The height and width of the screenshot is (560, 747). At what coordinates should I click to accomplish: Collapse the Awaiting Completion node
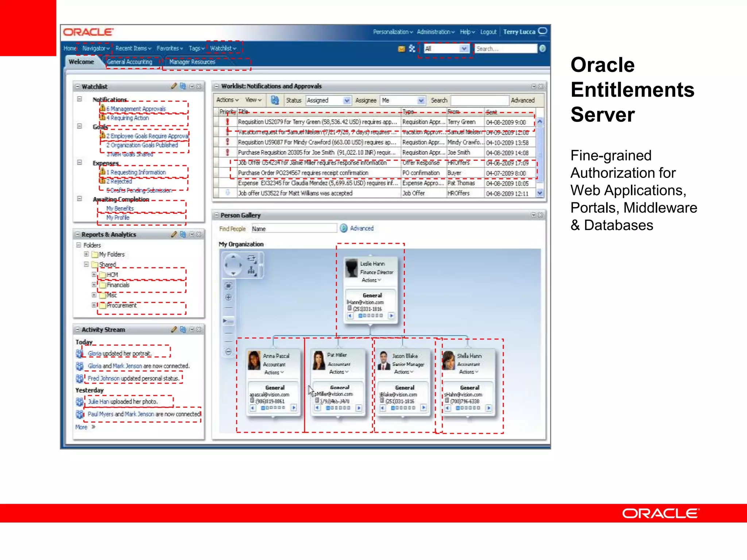tap(80, 198)
